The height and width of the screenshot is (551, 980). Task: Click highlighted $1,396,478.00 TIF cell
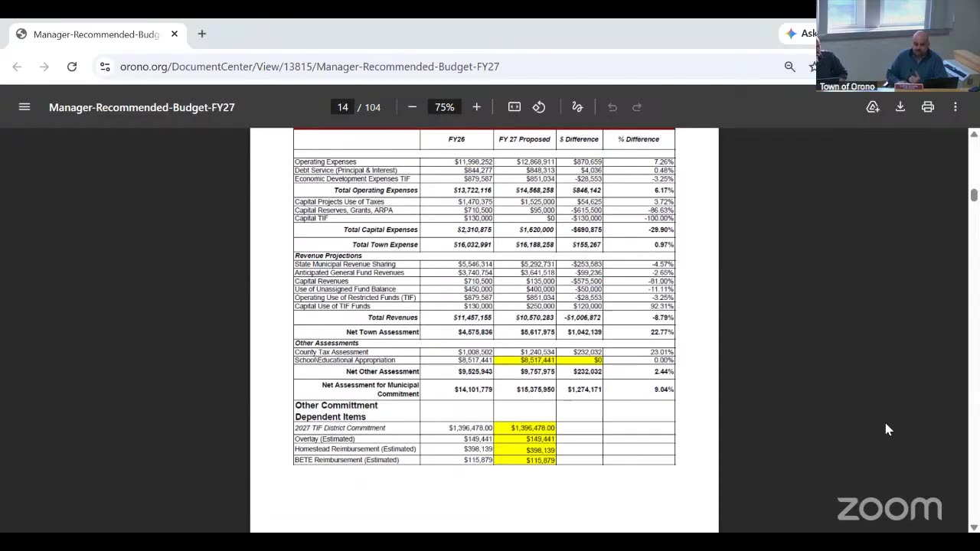524,429
